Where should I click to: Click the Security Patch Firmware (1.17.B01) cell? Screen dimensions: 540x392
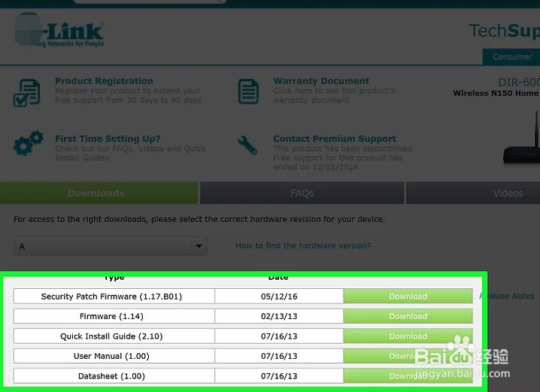(x=114, y=296)
